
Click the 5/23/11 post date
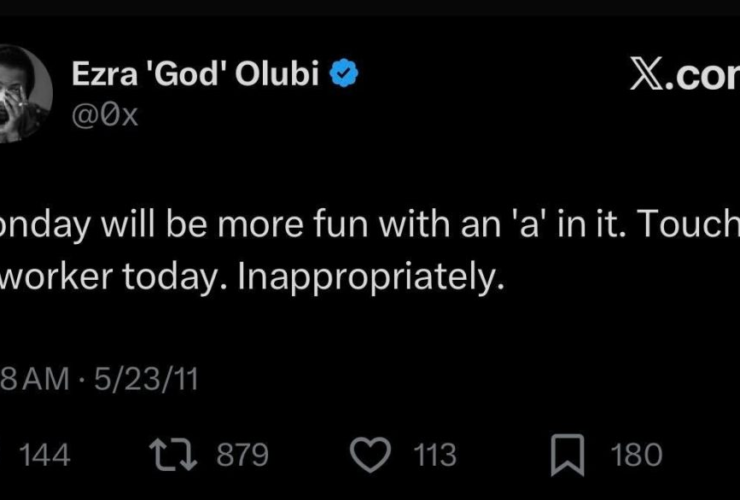pos(146,380)
